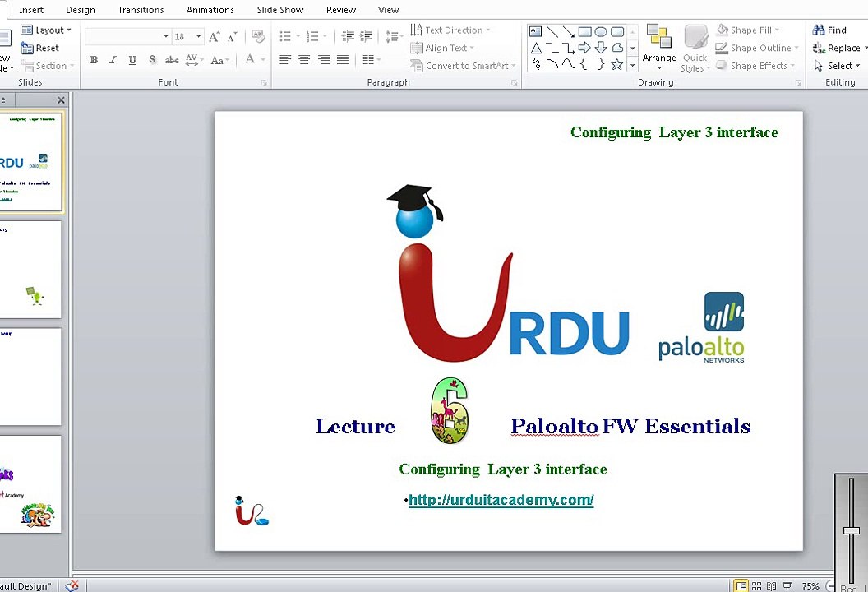Select the Rectangle shape
Viewport: 868px width, 592px height.
[584, 31]
